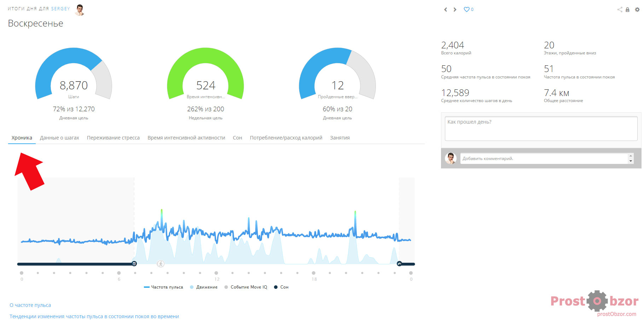Viewport: 644px width, 321px height.
Task: Open the settings gear icon
Action: point(637,10)
